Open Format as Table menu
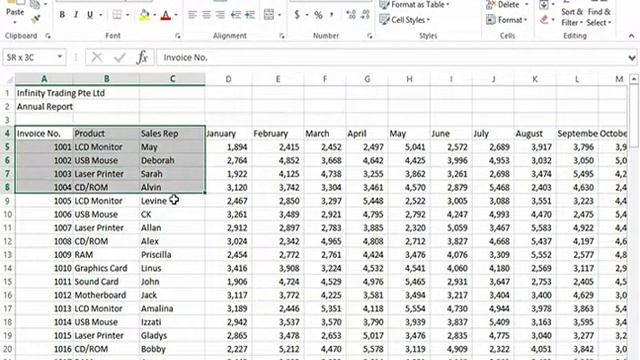 pyautogui.click(x=415, y=5)
